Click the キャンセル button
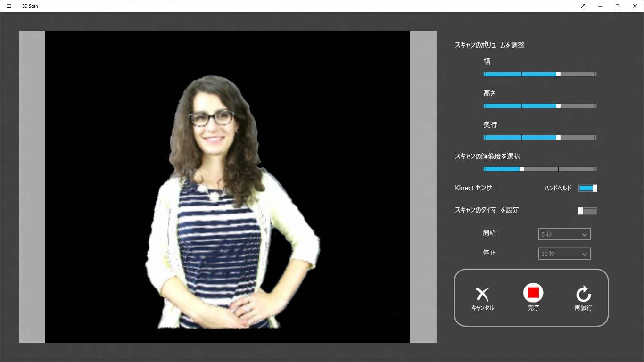 point(483,298)
